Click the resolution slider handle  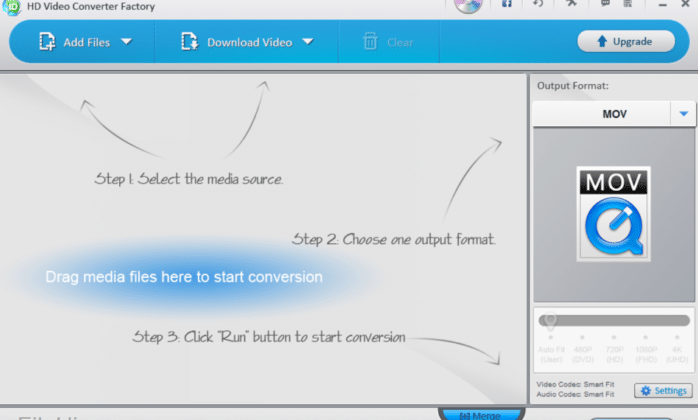click(550, 322)
